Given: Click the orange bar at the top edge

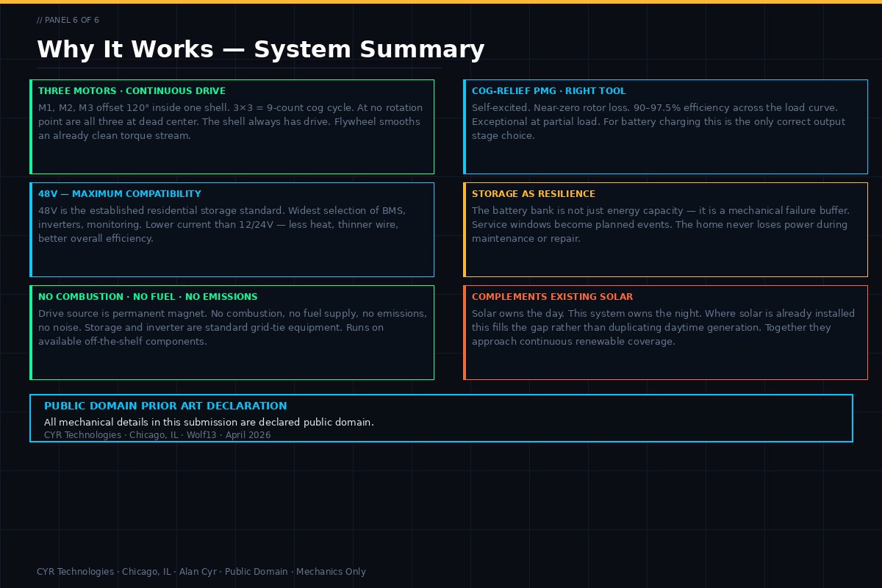Looking at the screenshot, I should (441, 1).
